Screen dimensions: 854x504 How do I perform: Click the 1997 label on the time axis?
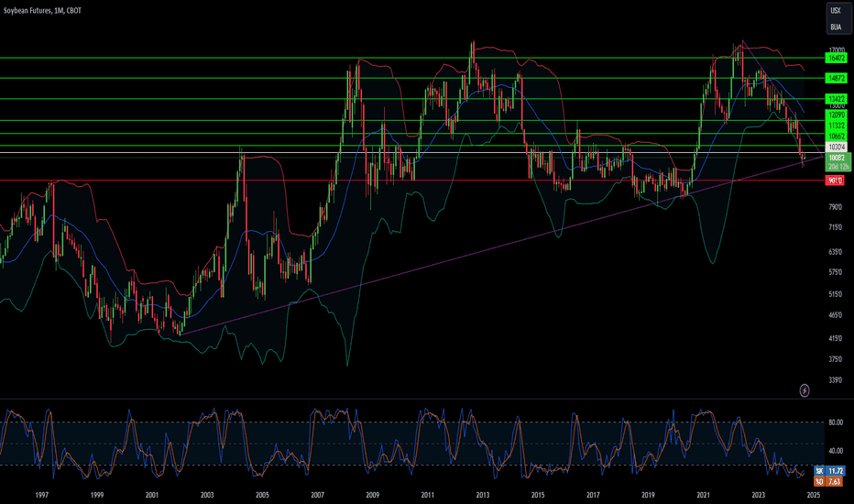(x=42, y=495)
